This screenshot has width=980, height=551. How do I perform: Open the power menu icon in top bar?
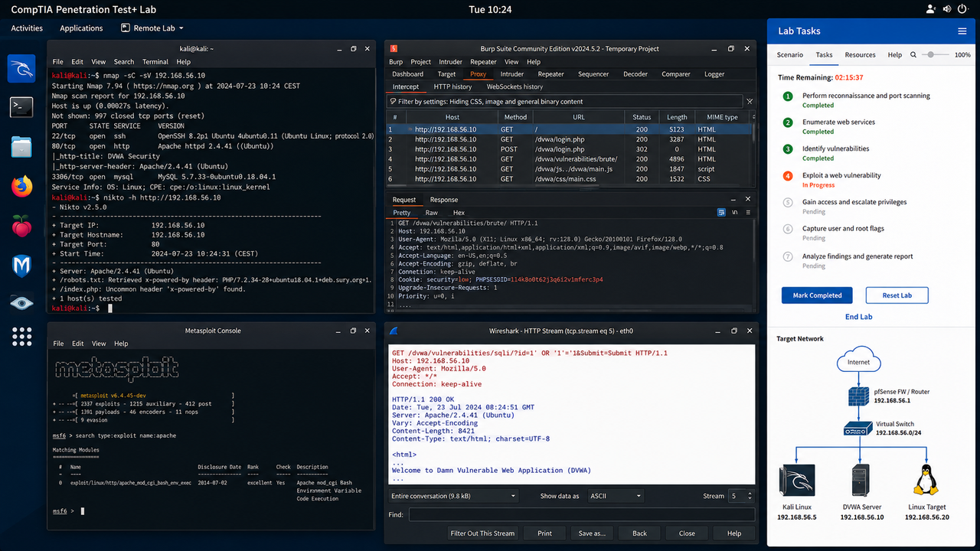click(x=962, y=9)
